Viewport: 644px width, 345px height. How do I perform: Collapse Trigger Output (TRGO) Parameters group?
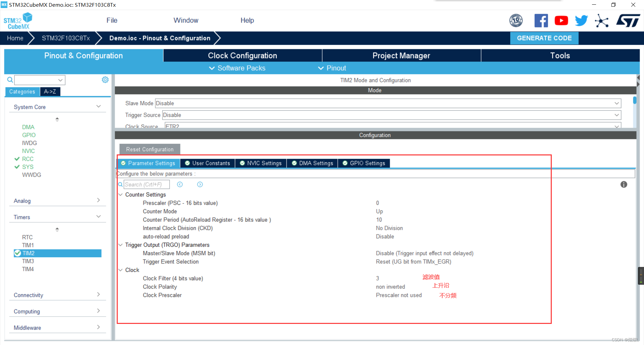coord(120,245)
